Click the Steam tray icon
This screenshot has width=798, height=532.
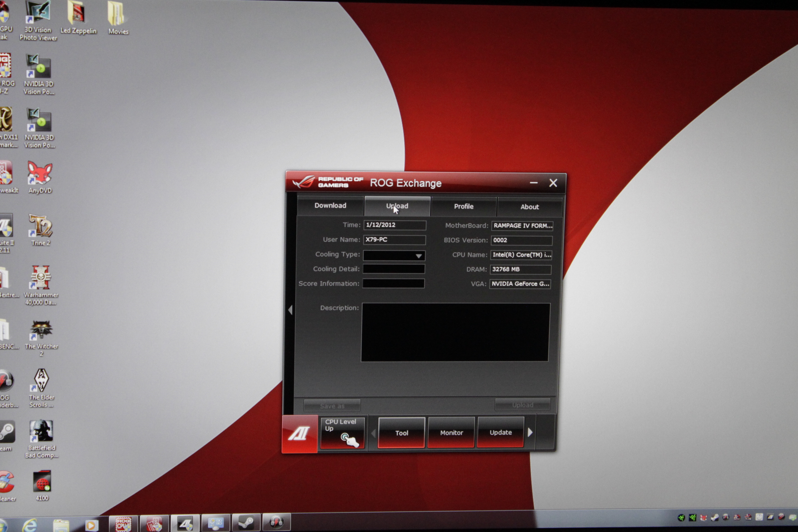715,517
